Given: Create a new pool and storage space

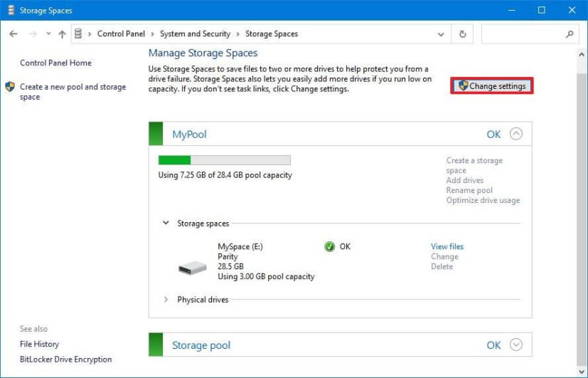Looking at the screenshot, I should pos(73,92).
